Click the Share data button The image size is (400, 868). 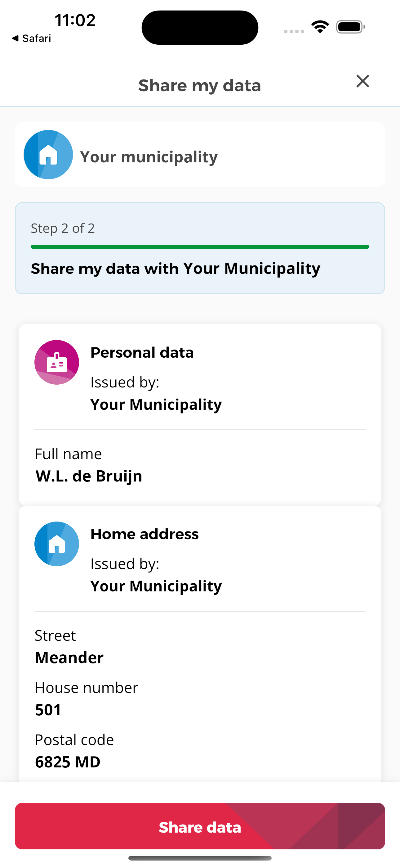pos(200,826)
